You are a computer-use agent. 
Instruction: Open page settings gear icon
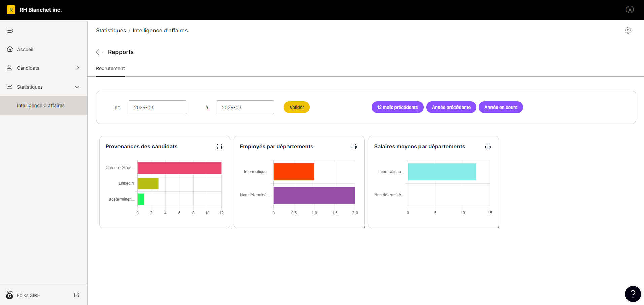tap(628, 30)
